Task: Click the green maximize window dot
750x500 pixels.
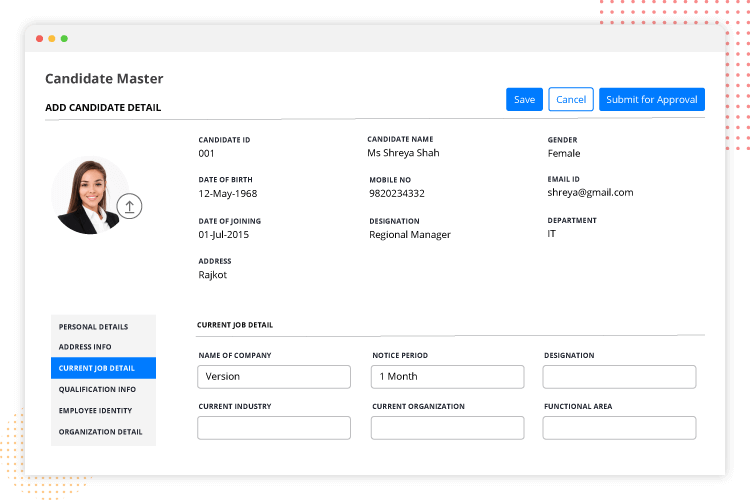Action: [x=64, y=38]
